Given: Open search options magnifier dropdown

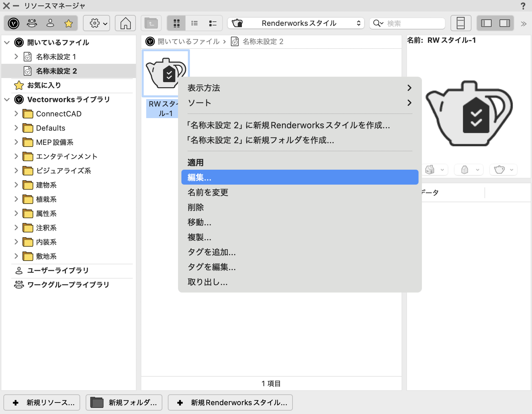Looking at the screenshot, I should click(x=378, y=23).
